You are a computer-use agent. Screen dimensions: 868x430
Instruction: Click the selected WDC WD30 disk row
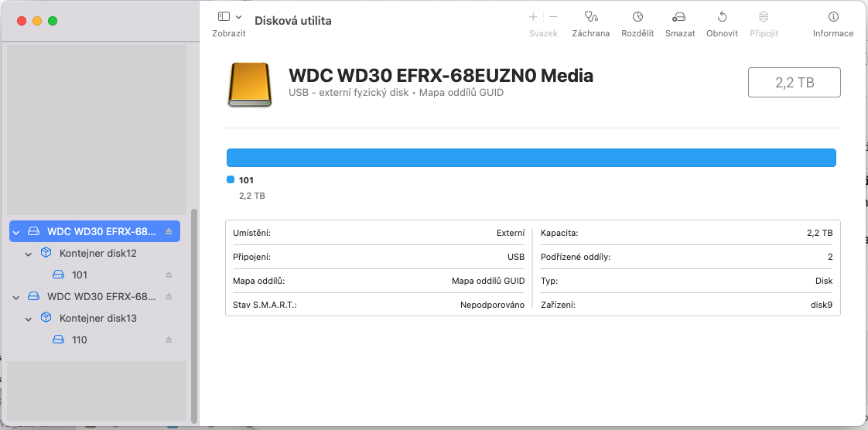pyautogui.click(x=94, y=231)
